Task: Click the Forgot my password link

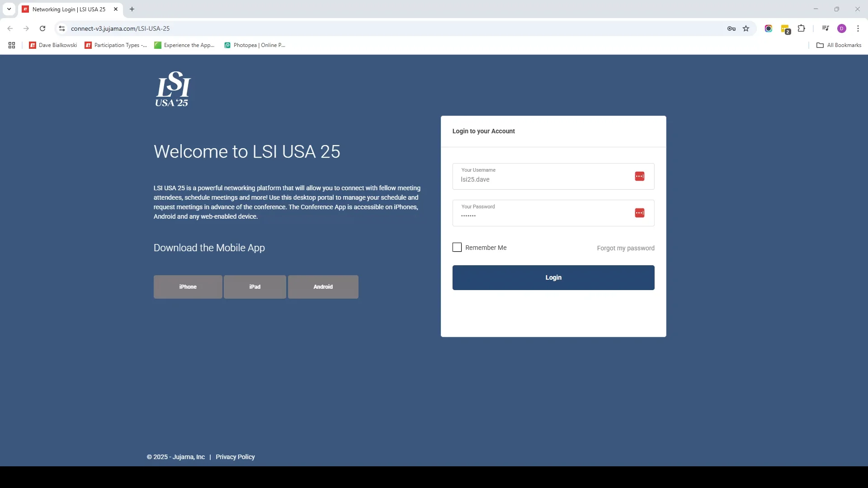Action: (x=625, y=248)
